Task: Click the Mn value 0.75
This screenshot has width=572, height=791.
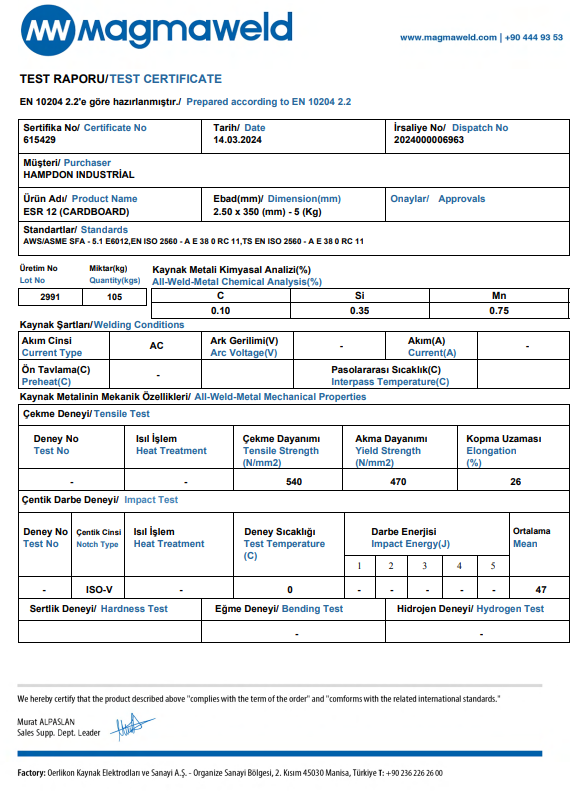Action: 499,311
